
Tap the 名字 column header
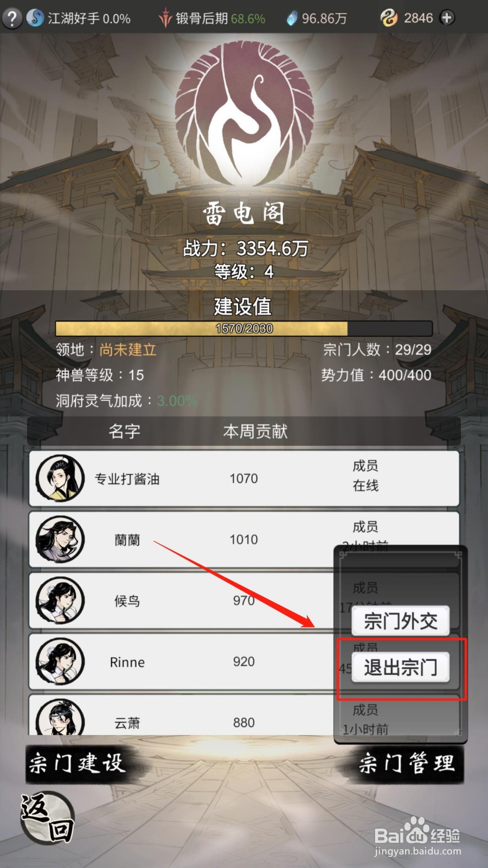pos(125,431)
